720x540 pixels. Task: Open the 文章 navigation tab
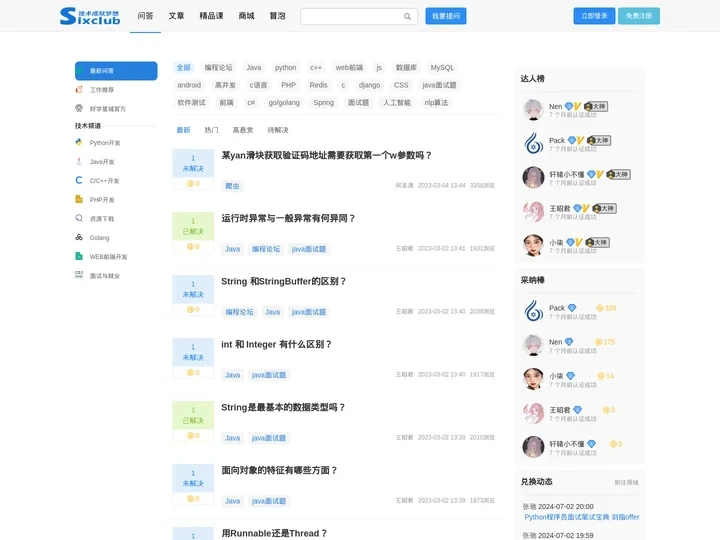click(x=176, y=16)
